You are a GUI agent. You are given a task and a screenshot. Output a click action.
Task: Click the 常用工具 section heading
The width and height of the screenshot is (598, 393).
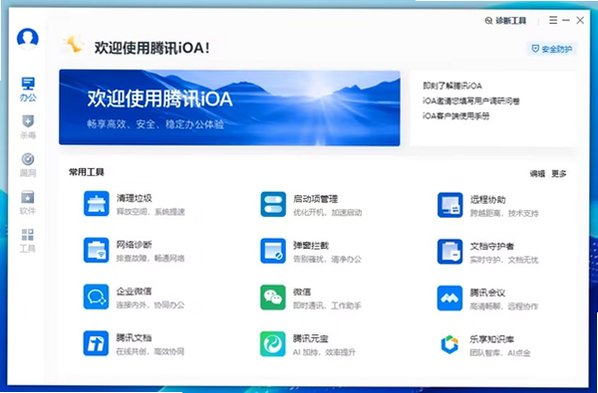click(87, 172)
